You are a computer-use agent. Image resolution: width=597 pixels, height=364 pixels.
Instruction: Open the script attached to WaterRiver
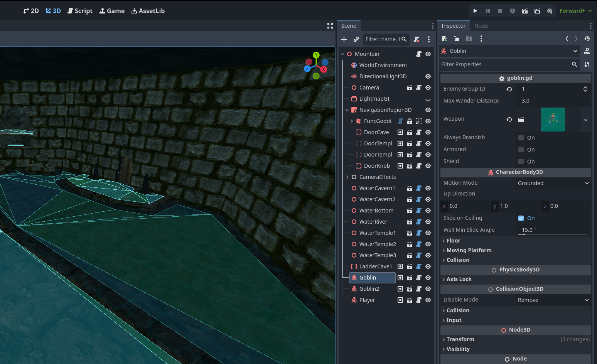click(x=419, y=222)
